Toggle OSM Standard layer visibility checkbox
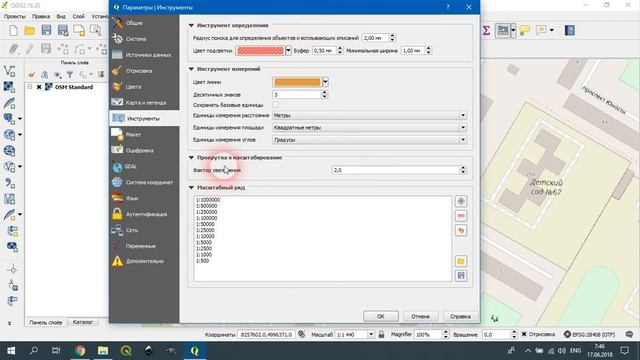This screenshot has height=360, width=640. click(x=39, y=87)
